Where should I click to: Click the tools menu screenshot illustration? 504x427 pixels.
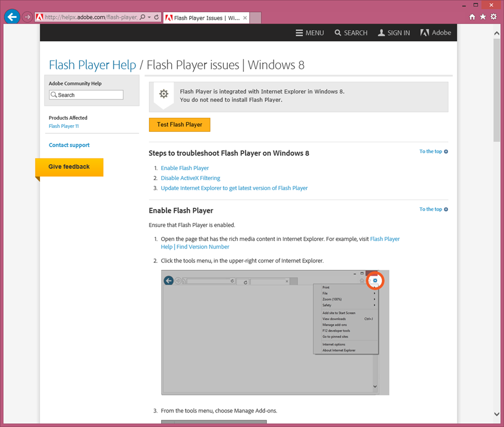275,332
